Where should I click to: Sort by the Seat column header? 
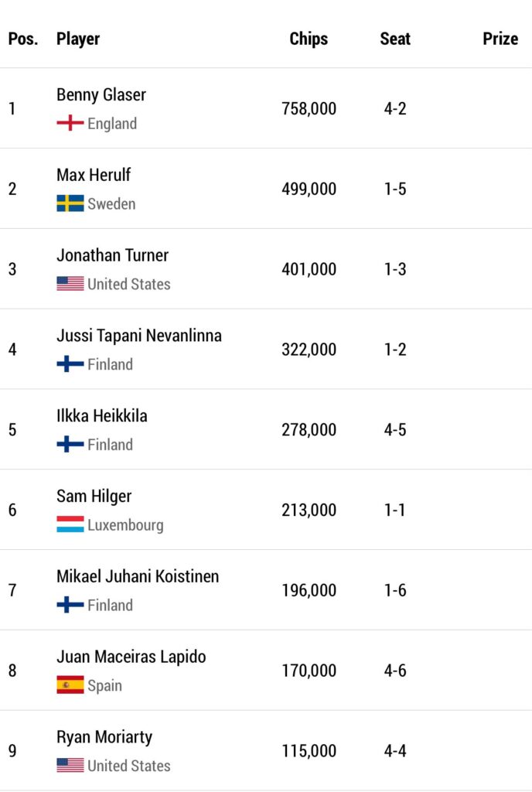394,39
